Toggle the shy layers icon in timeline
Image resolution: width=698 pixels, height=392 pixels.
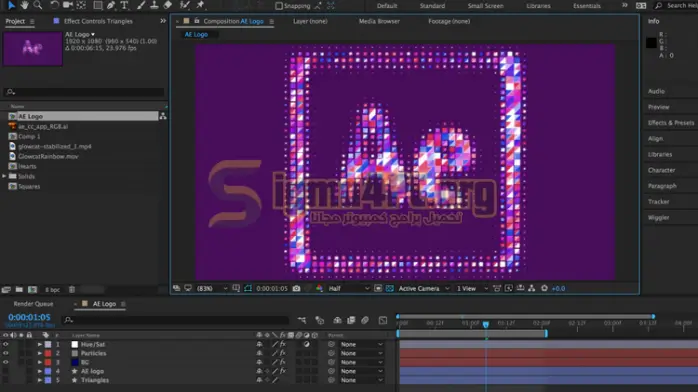click(337, 320)
